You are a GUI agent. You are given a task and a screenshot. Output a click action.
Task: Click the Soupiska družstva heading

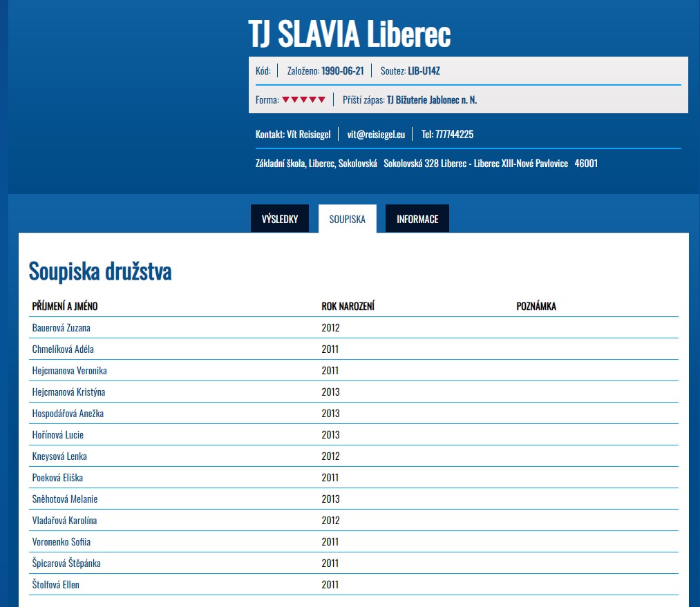pos(100,271)
